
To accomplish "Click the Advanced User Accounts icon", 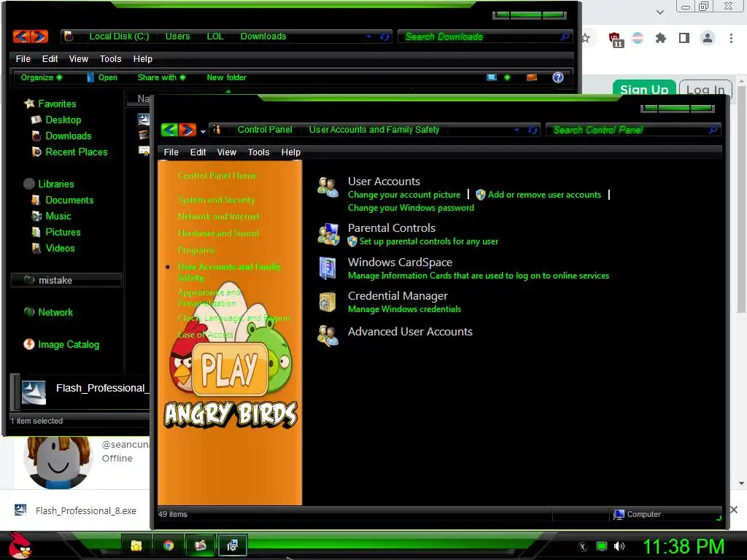I will (328, 335).
